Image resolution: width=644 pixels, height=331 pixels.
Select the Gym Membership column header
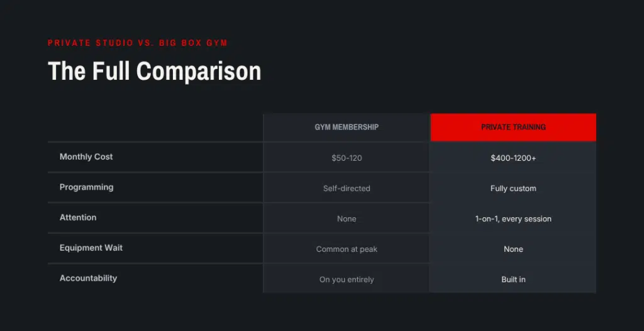click(347, 127)
